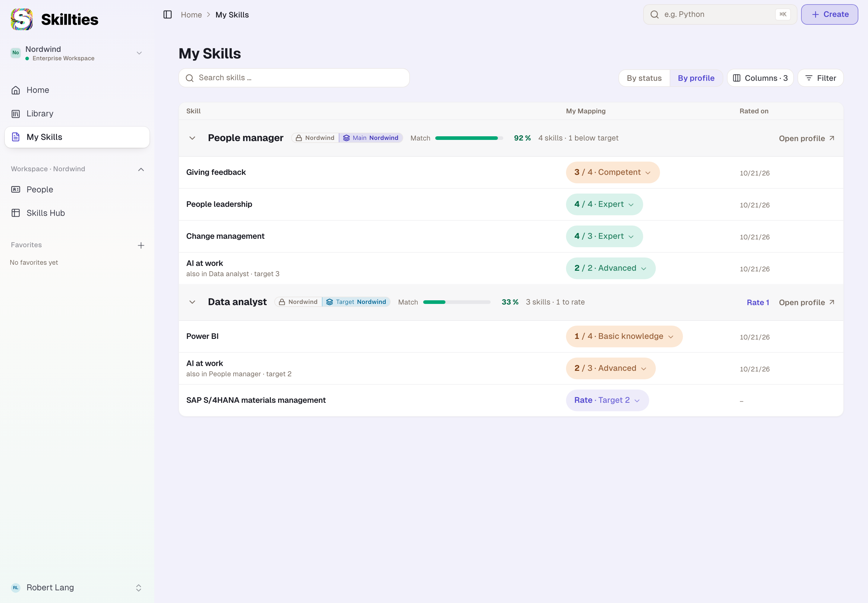
Task: Open profile for People manager
Action: [x=807, y=138]
